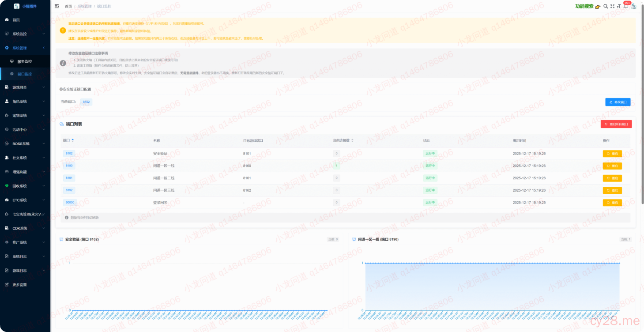Screen dimensions: 644x332
Task: Click the 首页 breadcrumb link
Action: coord(68,7)
